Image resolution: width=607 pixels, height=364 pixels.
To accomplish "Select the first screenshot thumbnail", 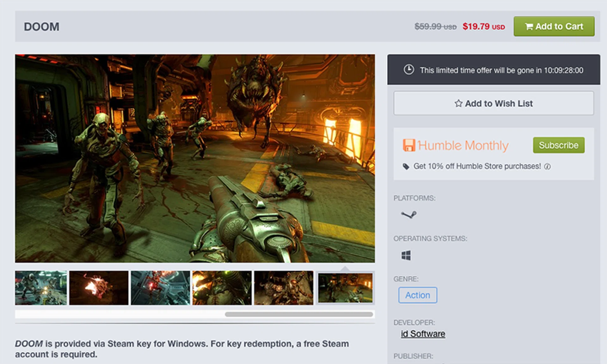I will [x=41, y=288].
